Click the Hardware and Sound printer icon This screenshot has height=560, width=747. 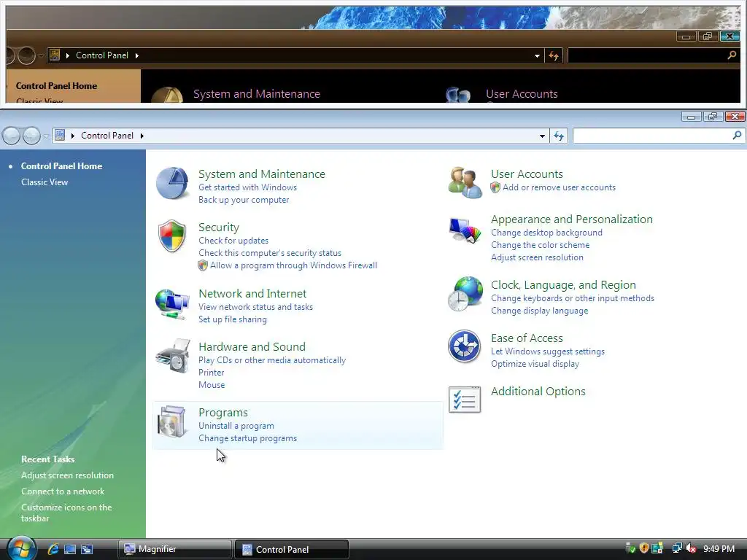(172, 356)
